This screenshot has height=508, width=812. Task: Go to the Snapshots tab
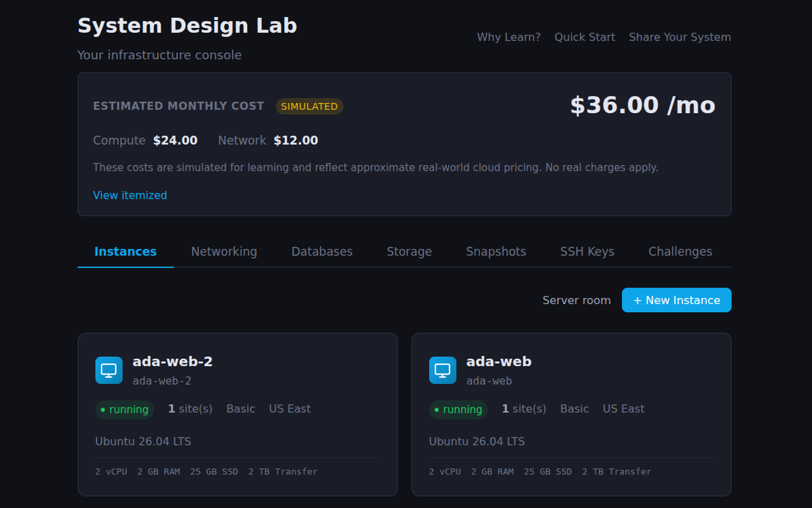coord(496,251)
